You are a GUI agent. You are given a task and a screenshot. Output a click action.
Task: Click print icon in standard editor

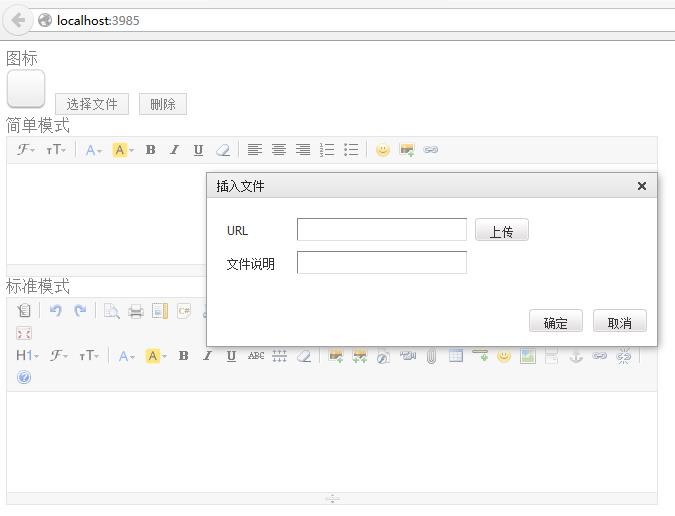coord(136,311)
